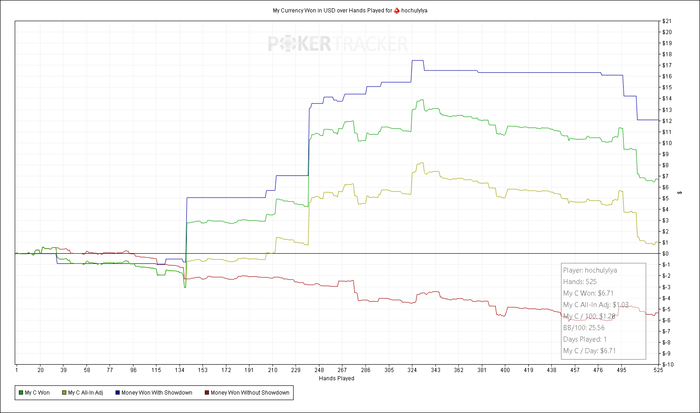Click the $ unit label beside the y-axis

coord(680,192)
